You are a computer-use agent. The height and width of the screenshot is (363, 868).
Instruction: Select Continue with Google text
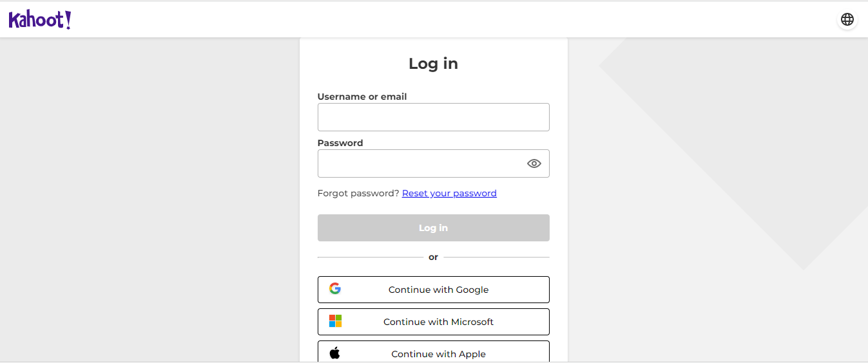438,290
